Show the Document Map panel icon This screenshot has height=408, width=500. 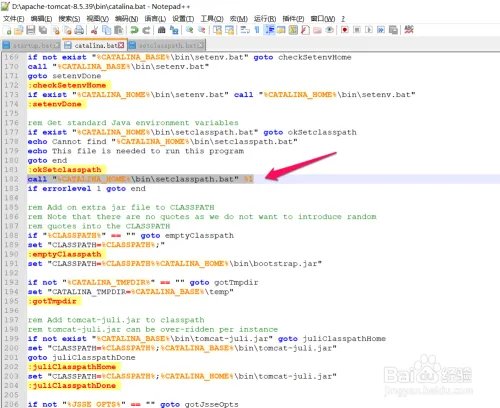293,30
